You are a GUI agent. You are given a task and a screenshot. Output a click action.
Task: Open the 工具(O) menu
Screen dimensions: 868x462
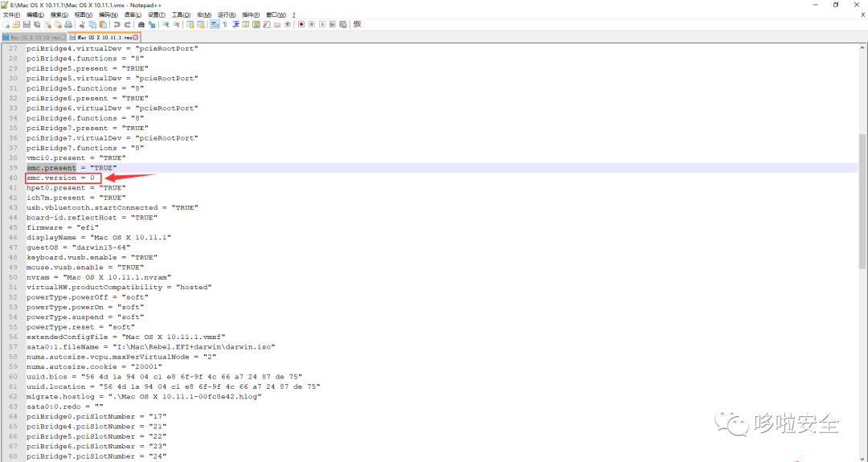181,15
